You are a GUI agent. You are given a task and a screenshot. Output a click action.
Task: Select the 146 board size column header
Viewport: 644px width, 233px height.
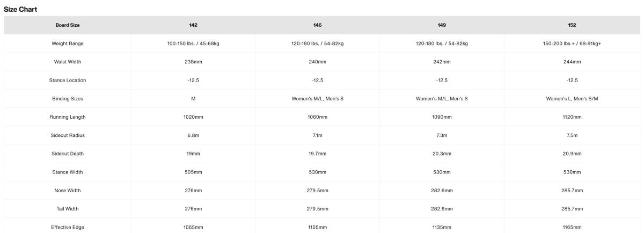click(317, 25)
